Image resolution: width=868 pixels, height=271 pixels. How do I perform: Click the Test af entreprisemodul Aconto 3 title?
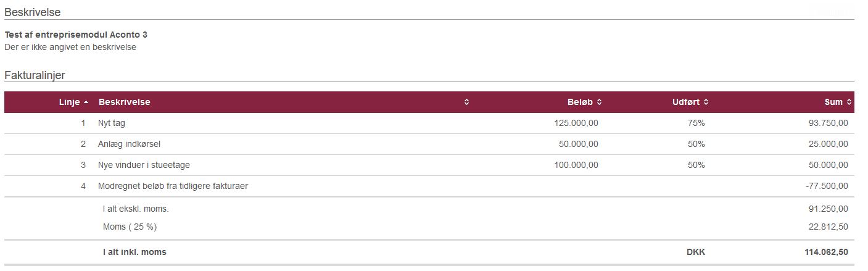point(76,35)
